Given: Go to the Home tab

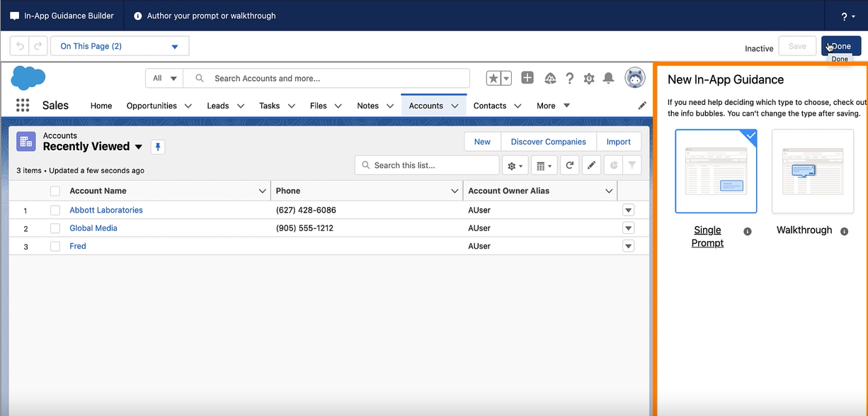Looking at the screenshot, I should point(101,106).
